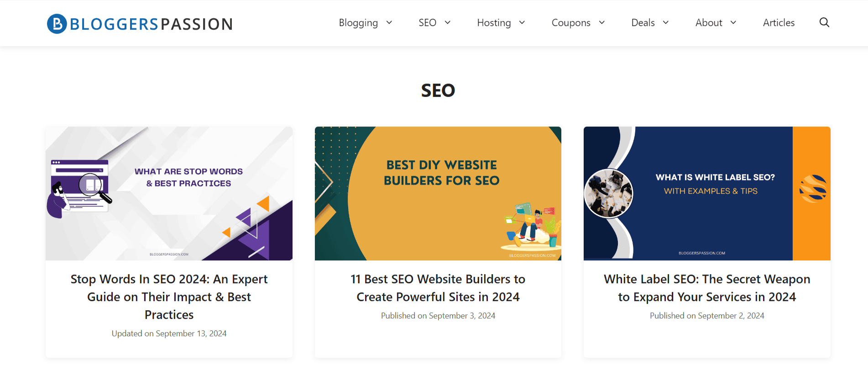Select the Articles menu item
The image size is (868, 371).
pos(779,22)
